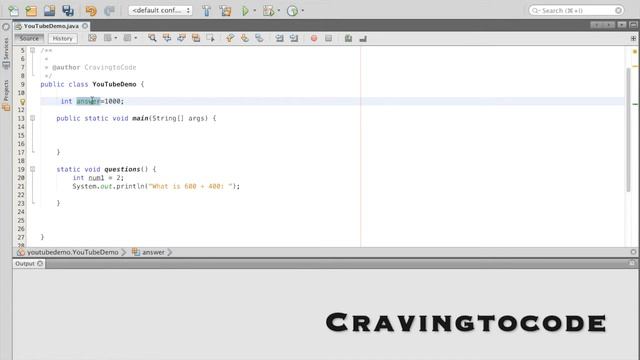Start Debug Project from main toolbar
The width and height of the screenshot is (640, 360).
pos(268,11)
